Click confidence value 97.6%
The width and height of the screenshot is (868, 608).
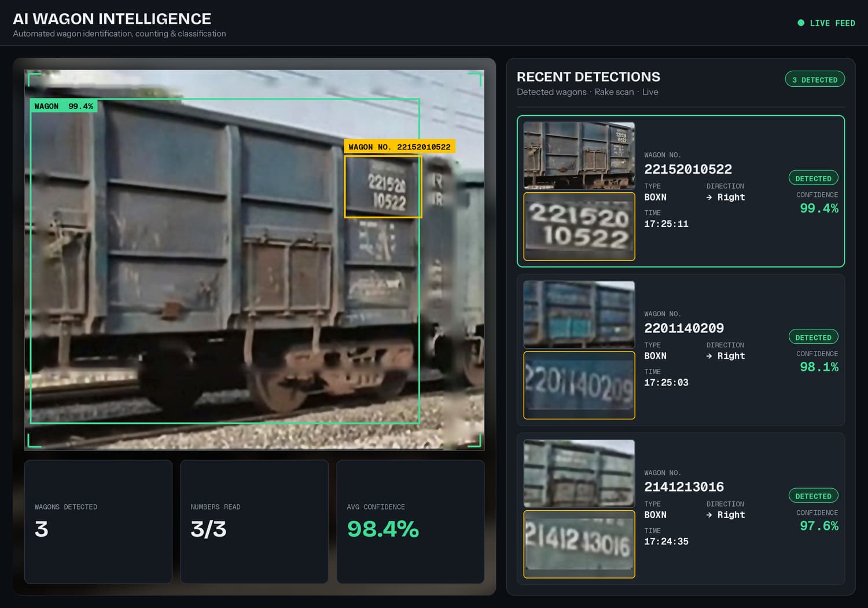pyautogui.click(x=819, y=526)
